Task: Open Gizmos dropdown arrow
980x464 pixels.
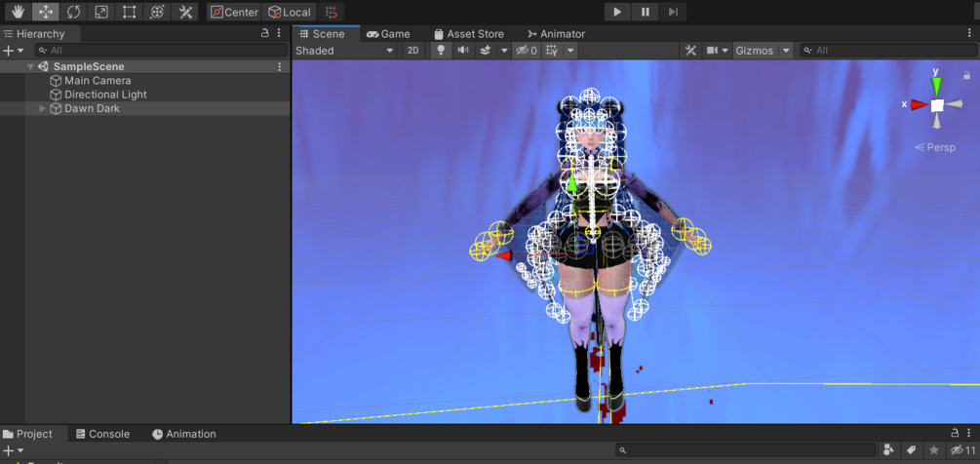Action: [x=786, y=51]
